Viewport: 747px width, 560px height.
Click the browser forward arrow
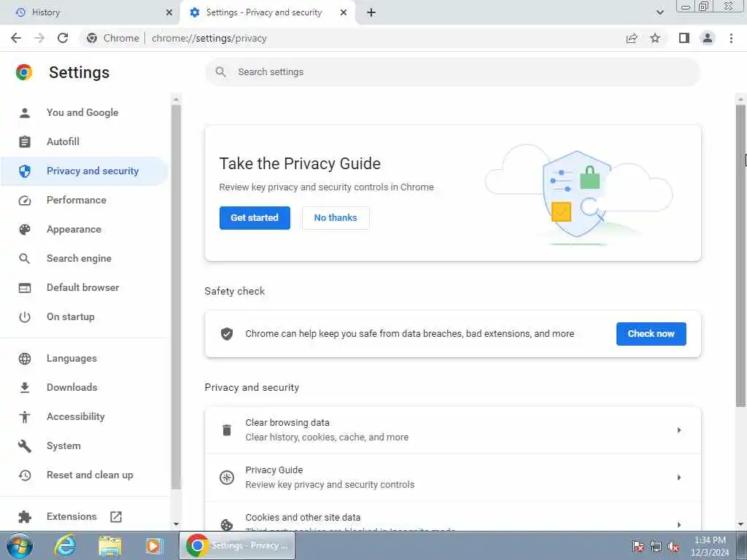[39, 38]
